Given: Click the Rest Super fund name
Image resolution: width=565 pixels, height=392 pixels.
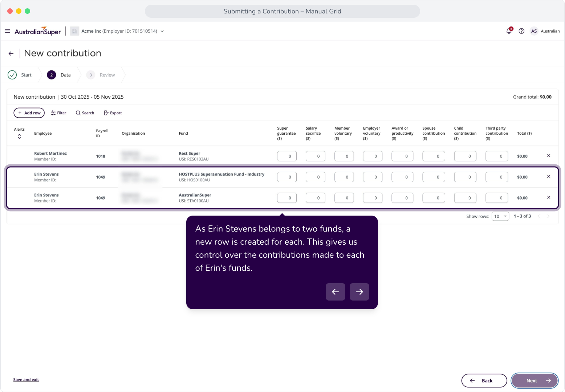Looking at the screenshot, I should coord(190,154).
